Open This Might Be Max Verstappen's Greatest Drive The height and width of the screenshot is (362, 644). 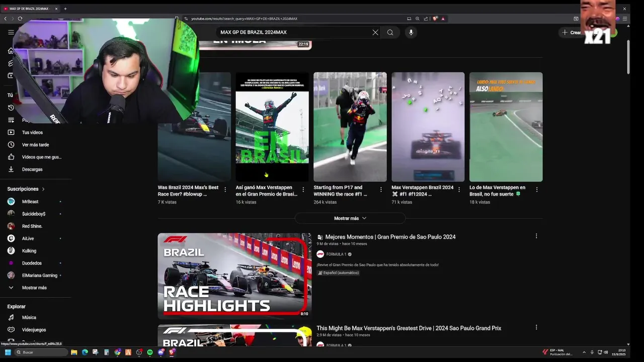409,328
